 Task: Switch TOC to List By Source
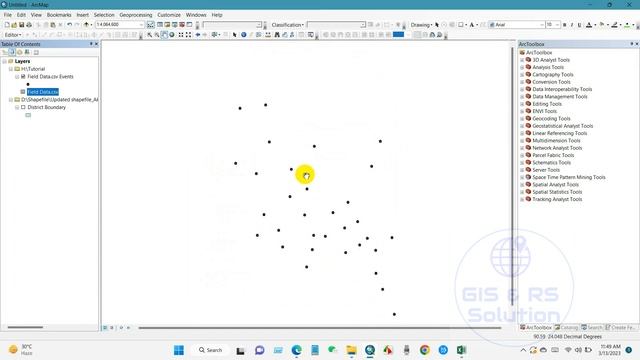pyautogui.click(x=12, y=52)
